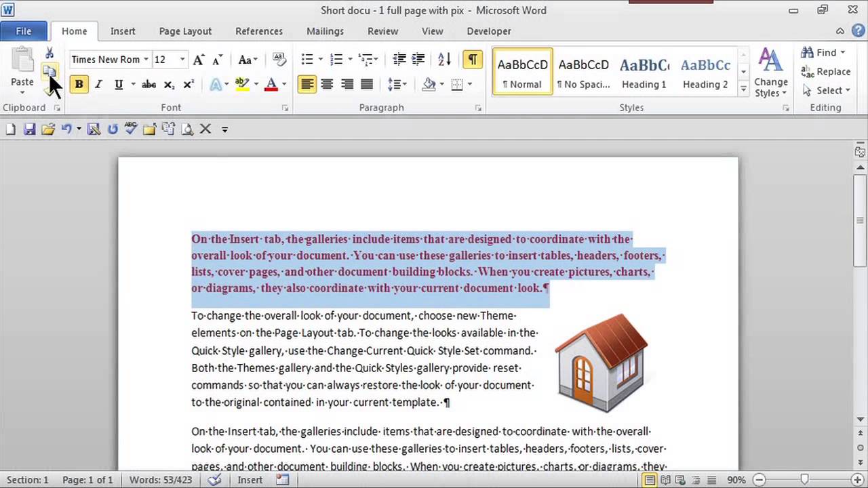Click Open folder icon in quick toolbar
Image resolution: width=868 pixels, height=488 pixels.
tap(48, 129)
